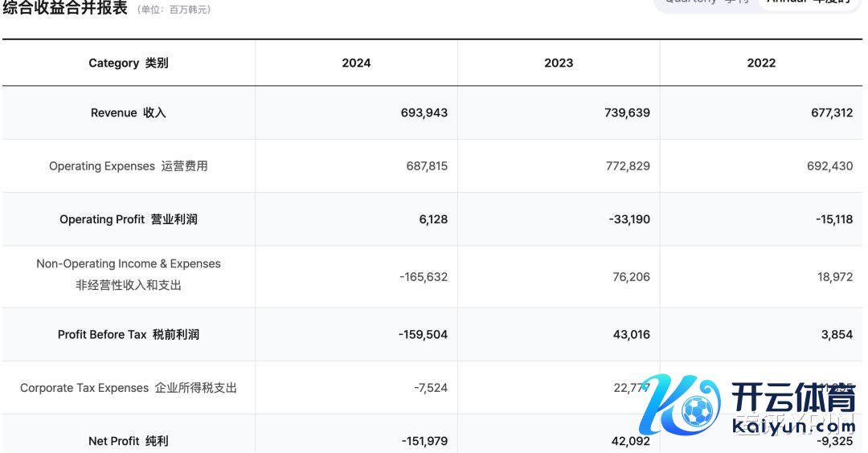This screenshot has width=868, height=453.
Task: Click the 2024 column header
Action: 356,63
